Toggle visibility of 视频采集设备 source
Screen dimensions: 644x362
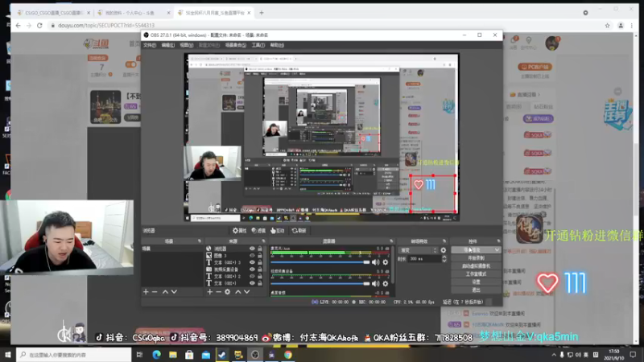252,269
